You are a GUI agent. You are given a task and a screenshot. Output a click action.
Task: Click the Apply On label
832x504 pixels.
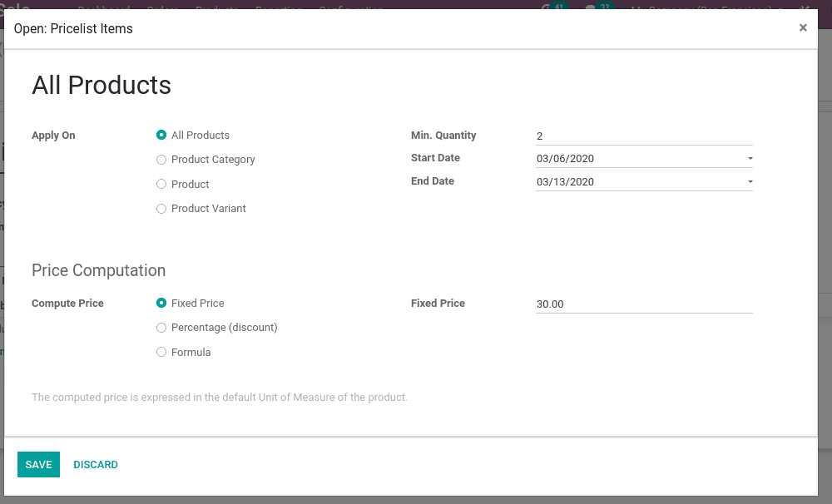pyautogui.click(x=53, y=136)
